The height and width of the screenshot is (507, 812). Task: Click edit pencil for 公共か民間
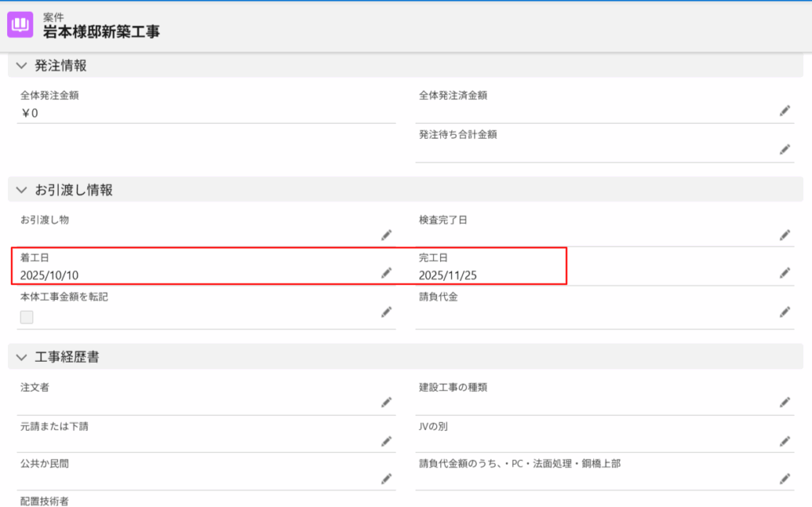[386, 478]
